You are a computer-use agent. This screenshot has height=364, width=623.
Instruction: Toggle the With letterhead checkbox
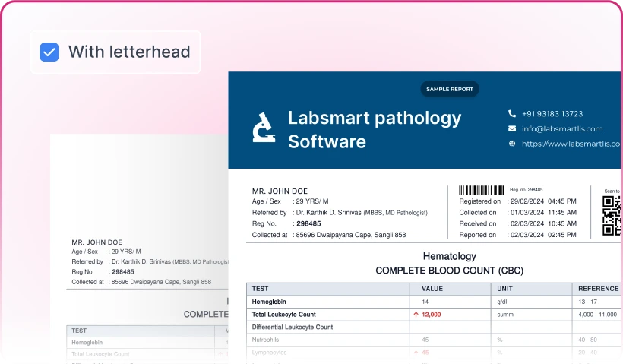point(49,52)
